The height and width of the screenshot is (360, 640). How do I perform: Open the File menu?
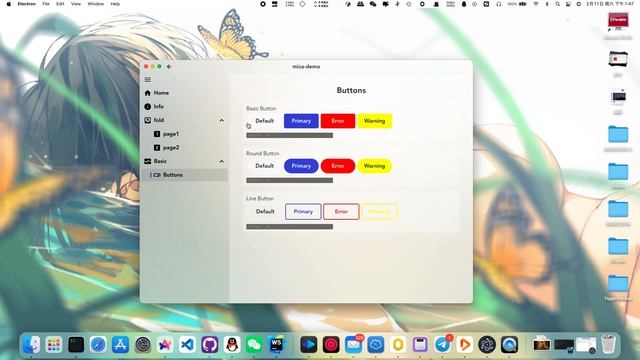pyautogui.click(x=46, y=4)
